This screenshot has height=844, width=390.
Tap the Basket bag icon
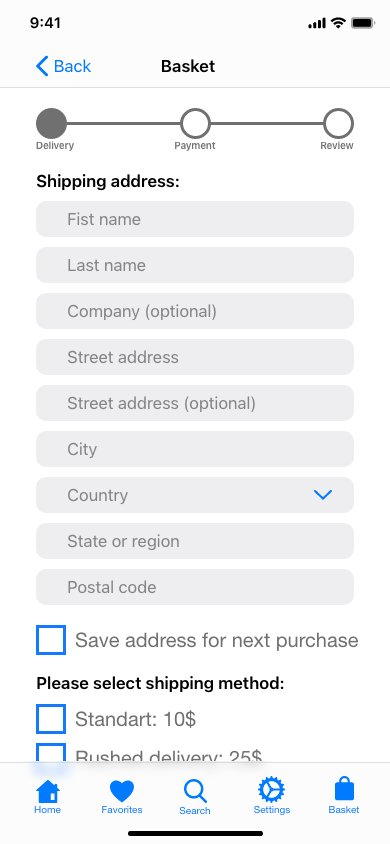[x=344, y=790]
